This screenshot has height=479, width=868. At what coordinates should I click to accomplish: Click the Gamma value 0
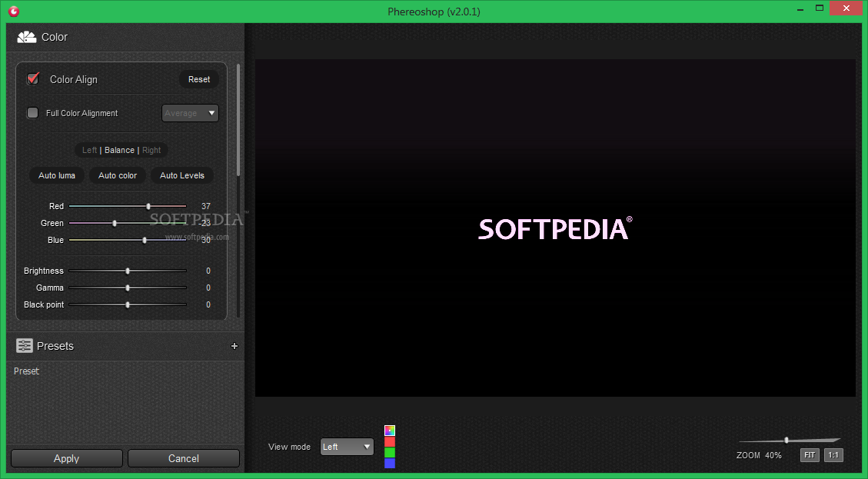[208, 288]
